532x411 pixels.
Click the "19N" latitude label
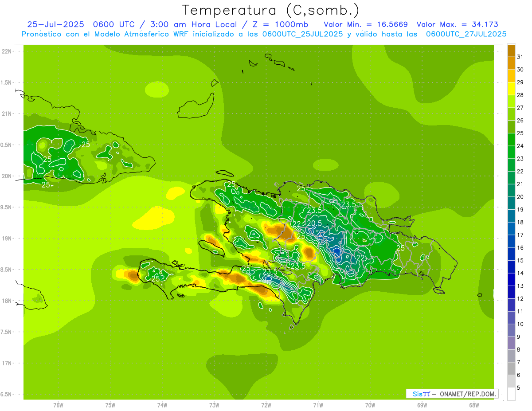7,239
